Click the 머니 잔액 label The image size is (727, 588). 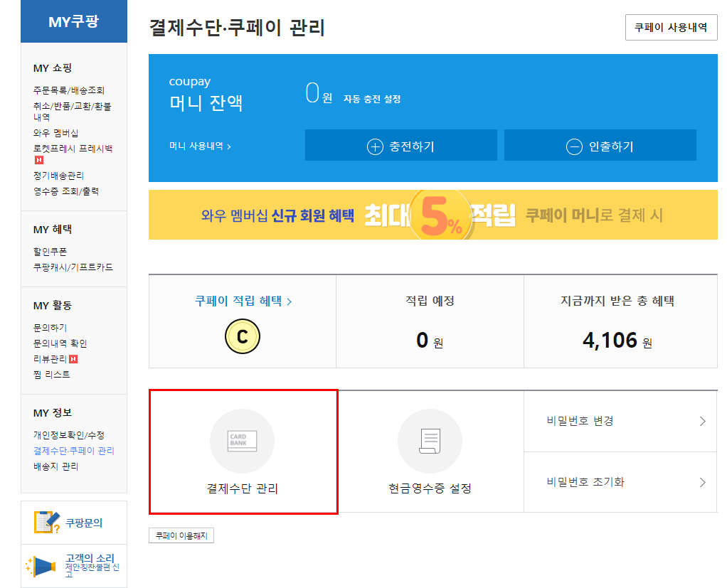[206, 103]
